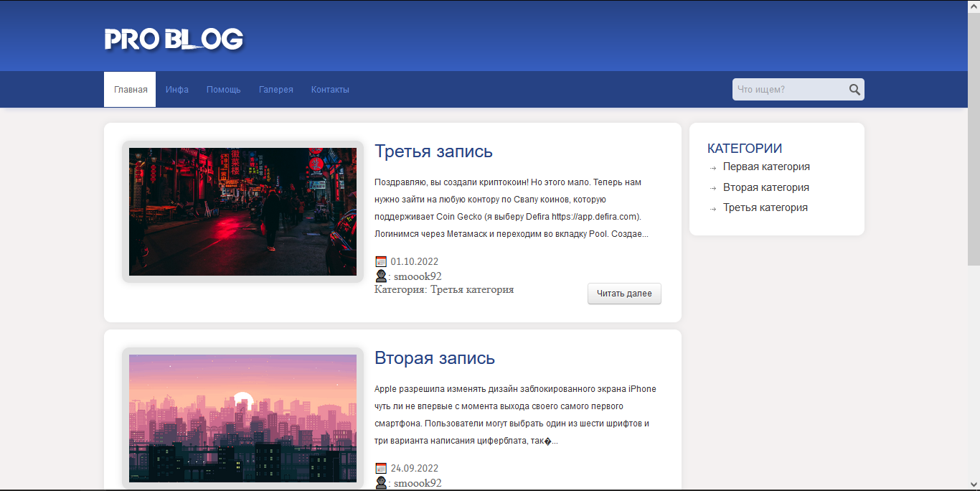Click calendar icon beside 24.09.2022
Image resolution: width=980 pixels, height=491 pixels.
click(x=381, y=468)
